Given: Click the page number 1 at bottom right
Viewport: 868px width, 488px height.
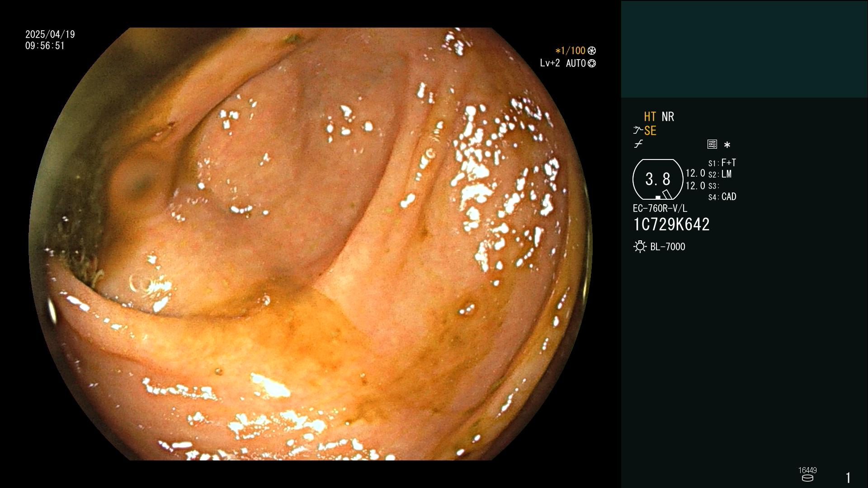Looking at the screenshot, I should (x=848, y=478).
